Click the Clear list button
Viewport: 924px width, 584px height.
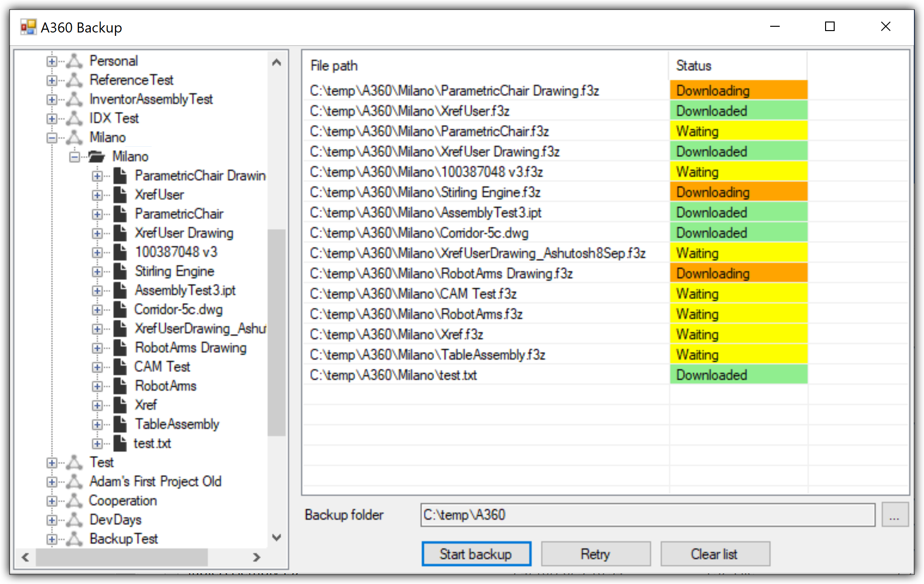(x=715, y=554)
